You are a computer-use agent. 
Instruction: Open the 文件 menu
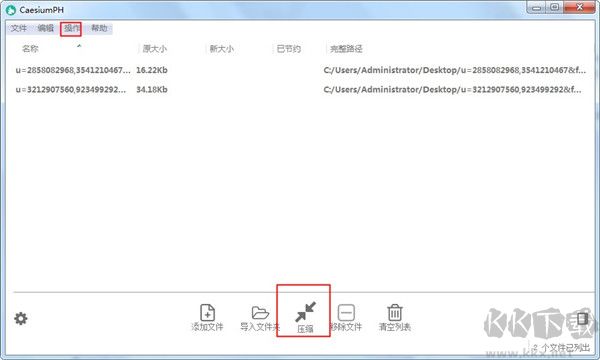(x=19, y=28)
